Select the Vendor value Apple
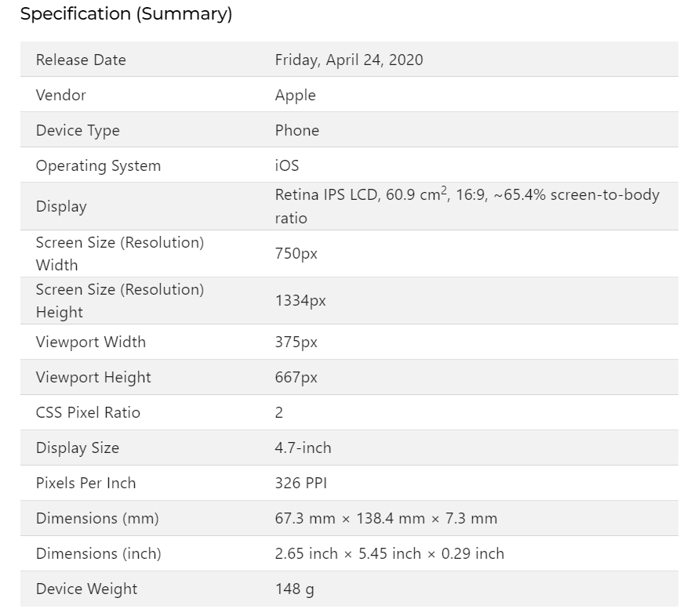 (296, 95)
